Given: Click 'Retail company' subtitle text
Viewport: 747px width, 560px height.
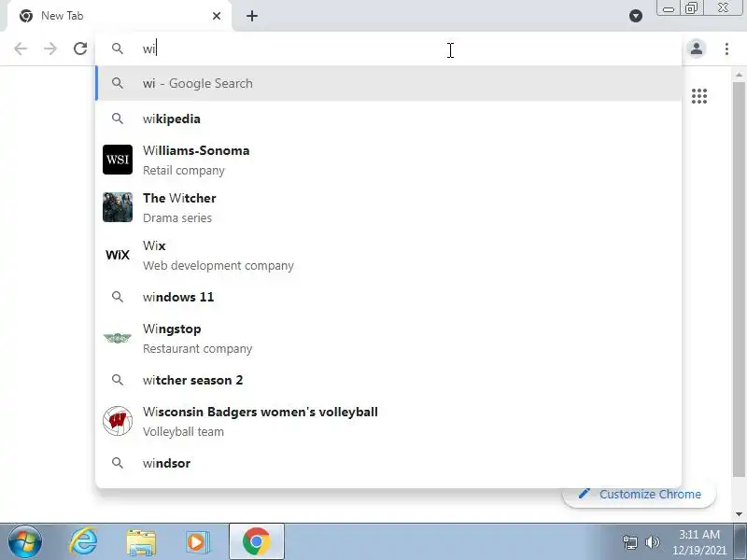Looking at the screenshot, I should click(x=184, y=171).
